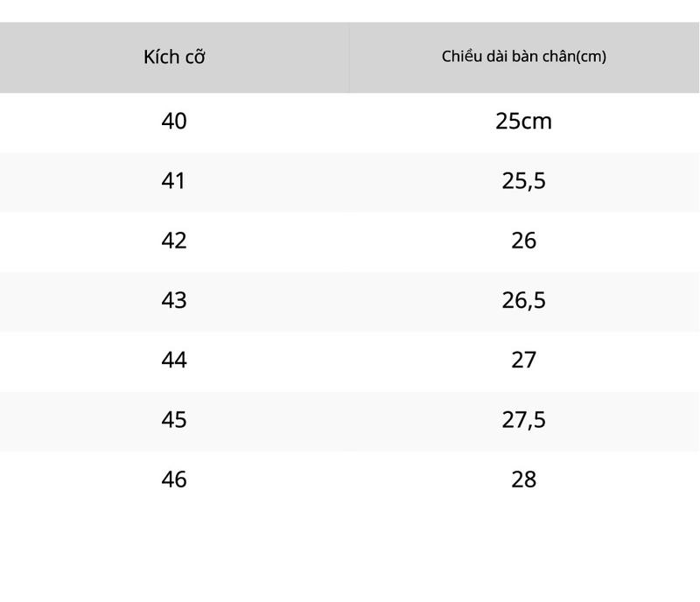
Task: Click the 26 foot length value
Action: point(523,241)
